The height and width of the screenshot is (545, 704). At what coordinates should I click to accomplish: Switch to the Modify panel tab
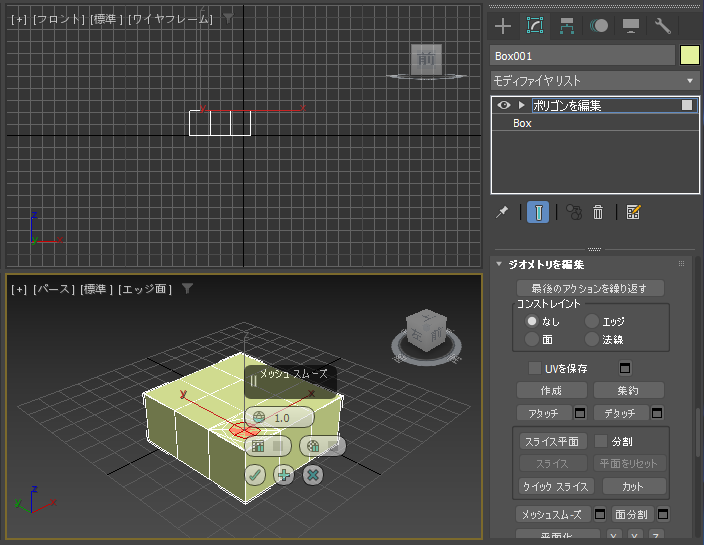coord(534,26)
